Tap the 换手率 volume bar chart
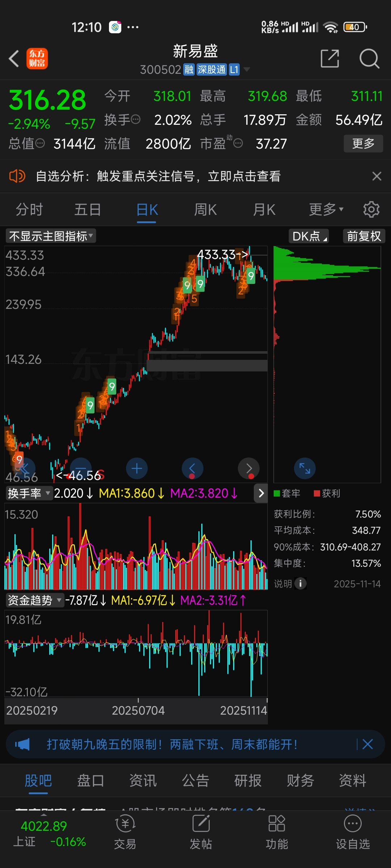The image size is (391, 868). (x=136, y=546)
